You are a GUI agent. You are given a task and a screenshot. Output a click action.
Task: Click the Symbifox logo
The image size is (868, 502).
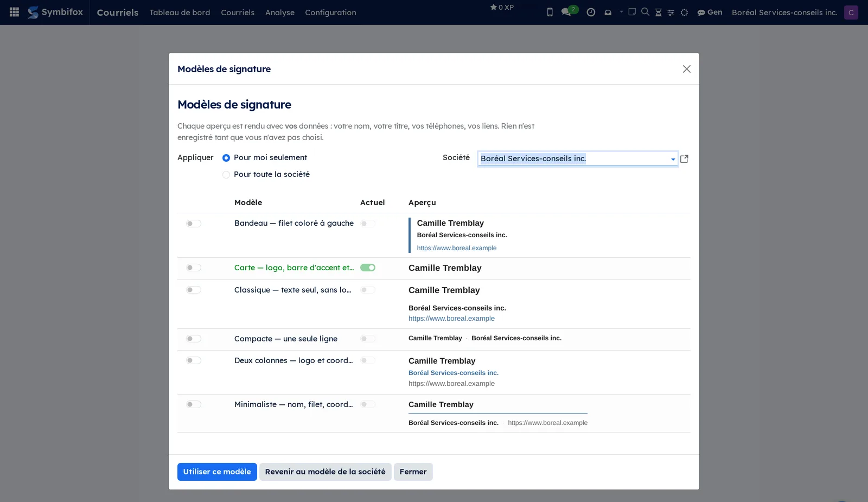(55, 12)
